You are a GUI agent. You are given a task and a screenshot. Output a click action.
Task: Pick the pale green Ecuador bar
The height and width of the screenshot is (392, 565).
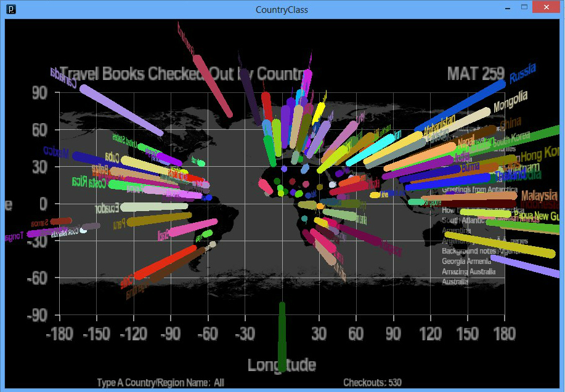click(x=154, y=207)
